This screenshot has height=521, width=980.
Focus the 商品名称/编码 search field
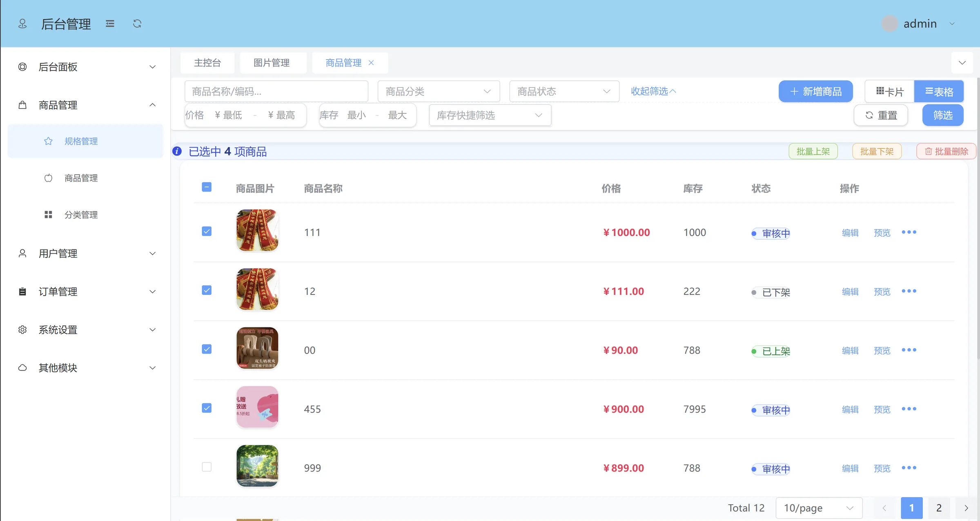276,91
